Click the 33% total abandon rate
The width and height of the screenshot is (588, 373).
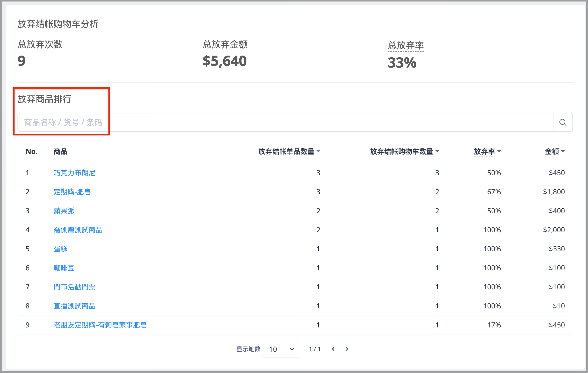[x=402, y=63]
